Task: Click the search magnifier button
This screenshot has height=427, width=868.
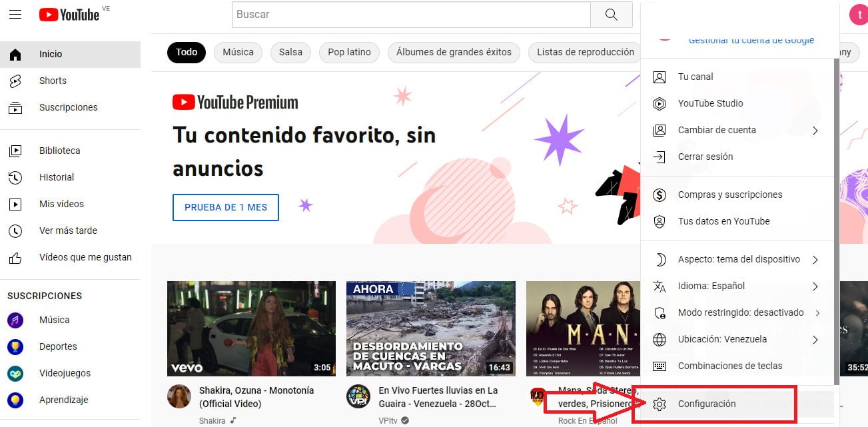Action: [611, 15]
